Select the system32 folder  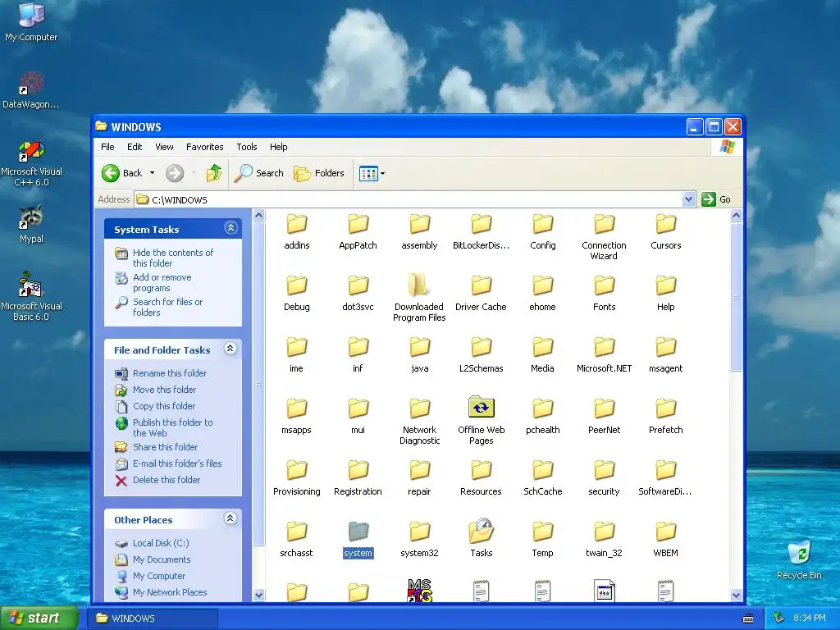419,540
